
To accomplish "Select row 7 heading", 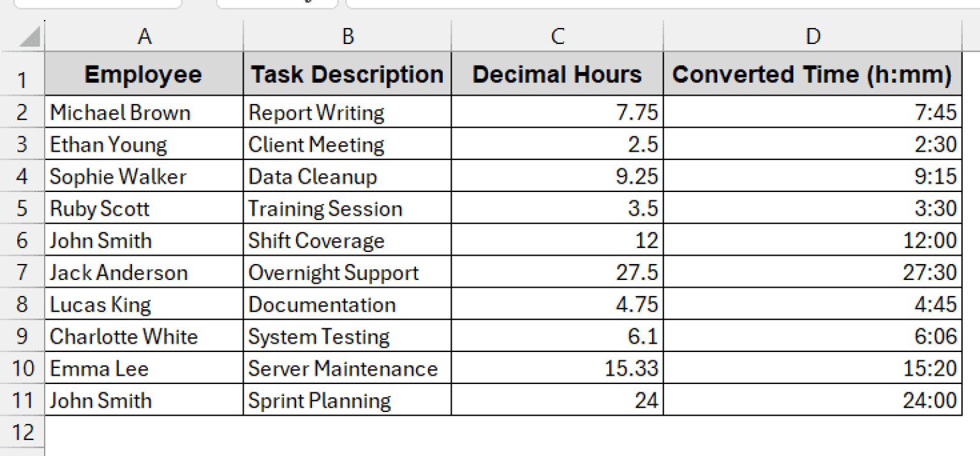I will (x=22, y=272).
